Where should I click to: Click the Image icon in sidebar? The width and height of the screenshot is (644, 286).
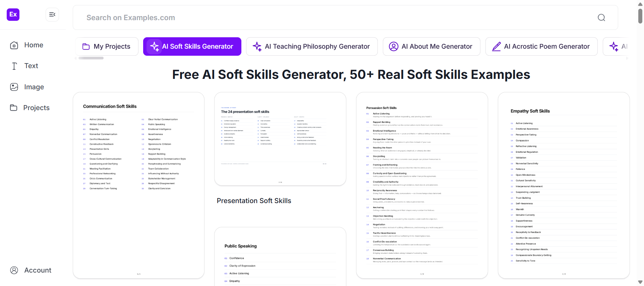[x=14, y=87]
